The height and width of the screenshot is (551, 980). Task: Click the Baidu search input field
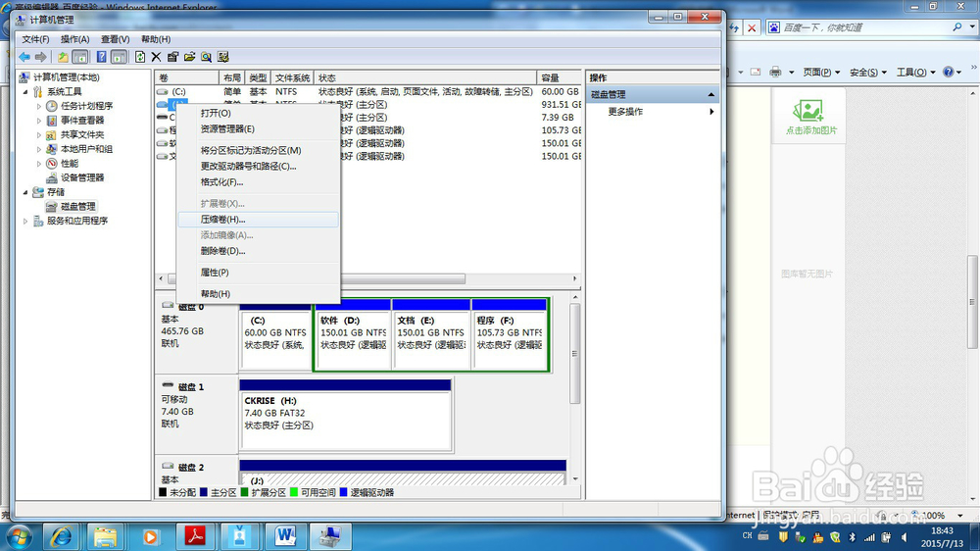click(x=865, y=27)
